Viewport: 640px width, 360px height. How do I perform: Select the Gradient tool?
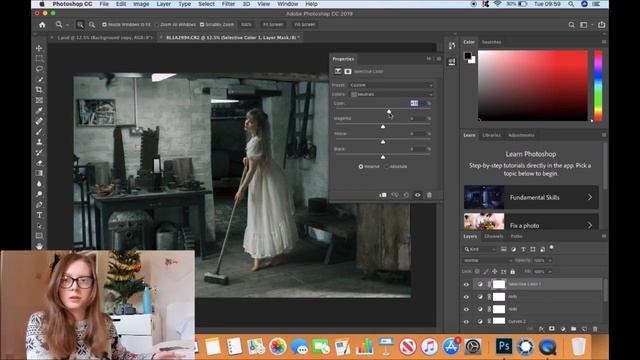point(39,173)
